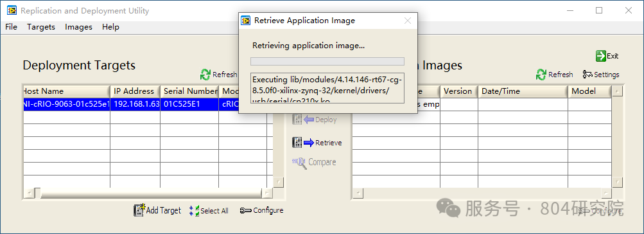Click images table scroll-left arrow

coord(358,193)
